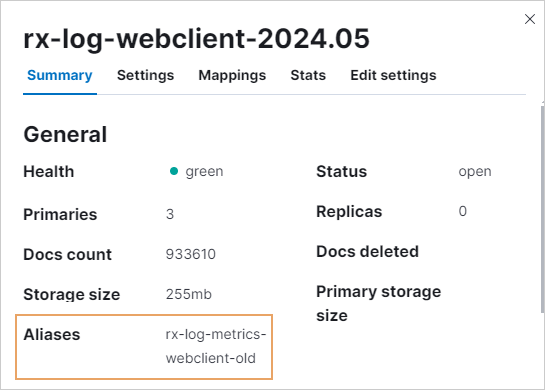Close the index details flyout
The height and width of the screenshot is (390, 545).
tap(530, 19)
